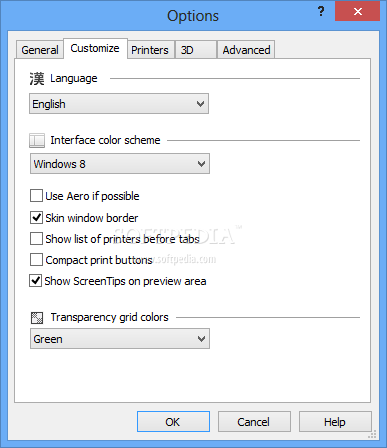Click the Interface color scheme icon
387x448 pixels.
pyautogui.click(x=37, y=140)
